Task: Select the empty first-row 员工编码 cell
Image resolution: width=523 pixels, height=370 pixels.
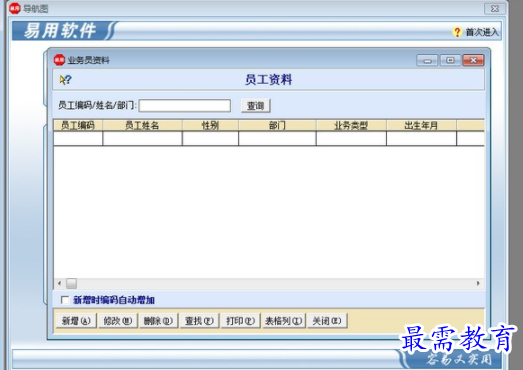Action: [x=78, y=138]
